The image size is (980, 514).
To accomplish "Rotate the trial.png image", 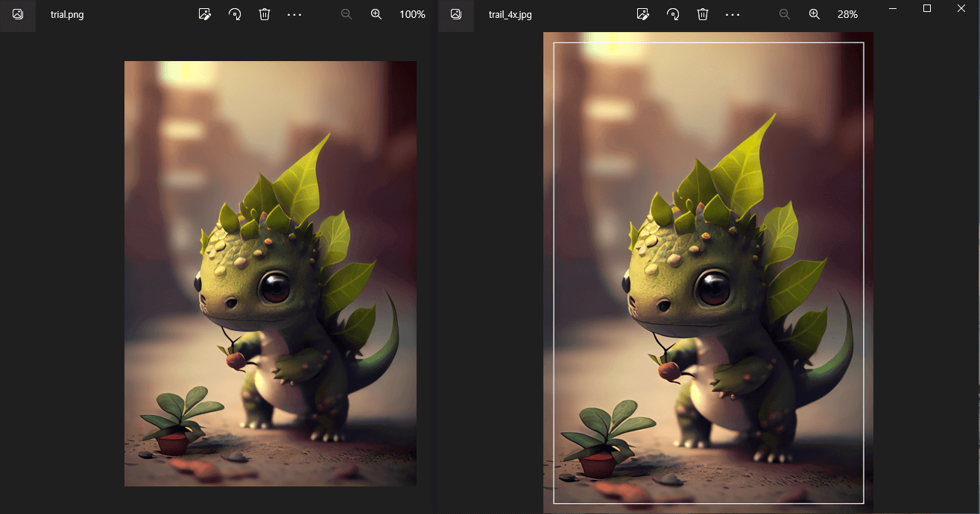I will 235,14.
